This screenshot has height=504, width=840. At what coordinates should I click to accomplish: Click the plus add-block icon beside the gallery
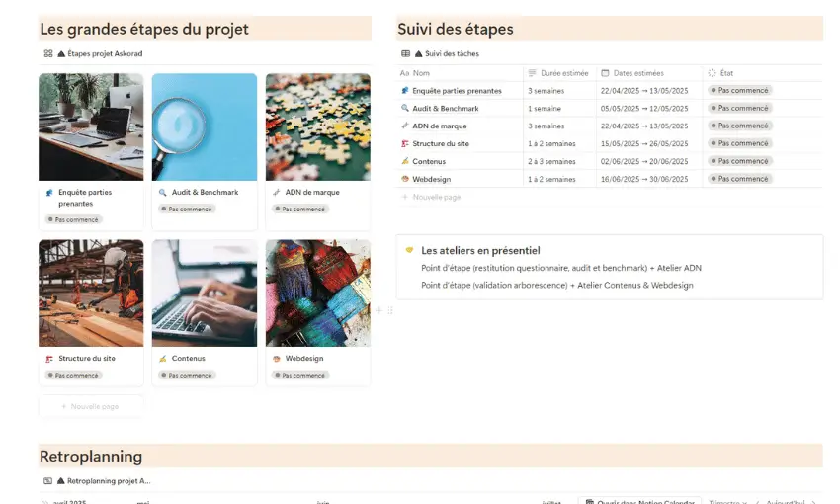click(x=378, y=310)
